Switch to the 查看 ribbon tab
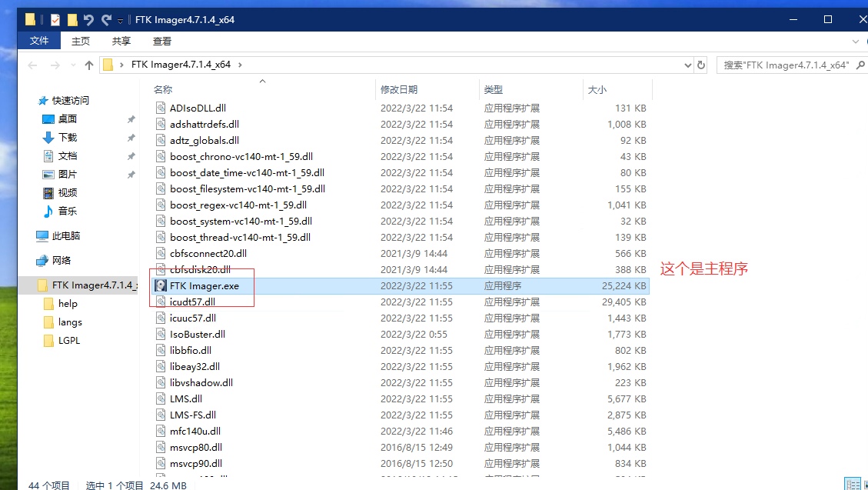This screenshot has height=490, width=868. click(x=162, y=41)
